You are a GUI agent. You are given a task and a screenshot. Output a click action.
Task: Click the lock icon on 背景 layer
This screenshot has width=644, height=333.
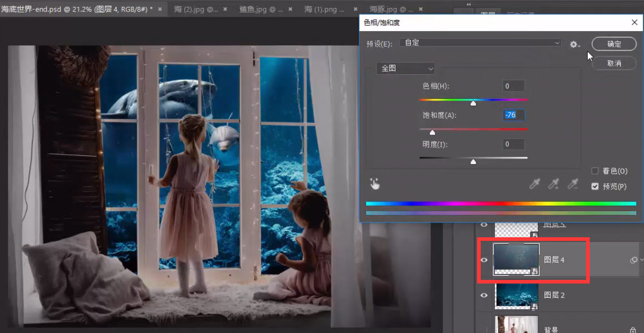tap(633, 329)
